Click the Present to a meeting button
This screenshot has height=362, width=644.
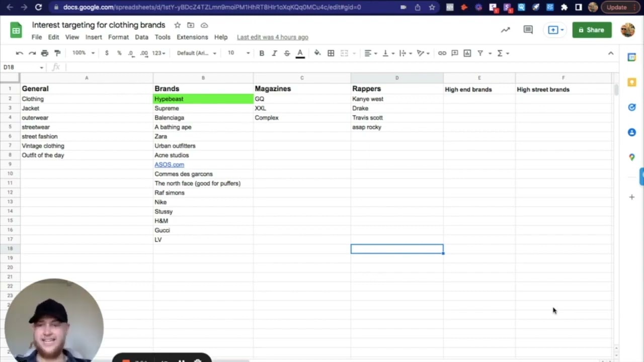555,30
